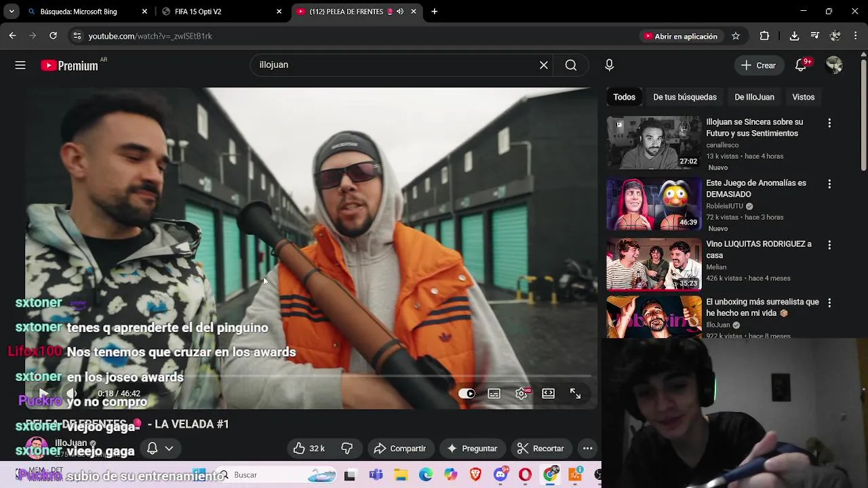This screenshot has height=488, width=868.
Task: Switch to the Búsqueda: Microsoft Bing tab
Action: pyautogui.click(x=88, y=12)
